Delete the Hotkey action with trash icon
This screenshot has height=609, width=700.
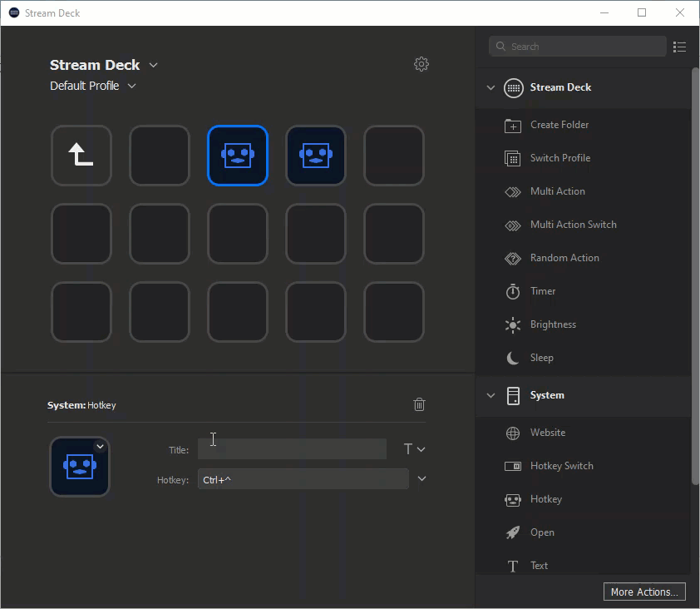click(x=419, y=404)
